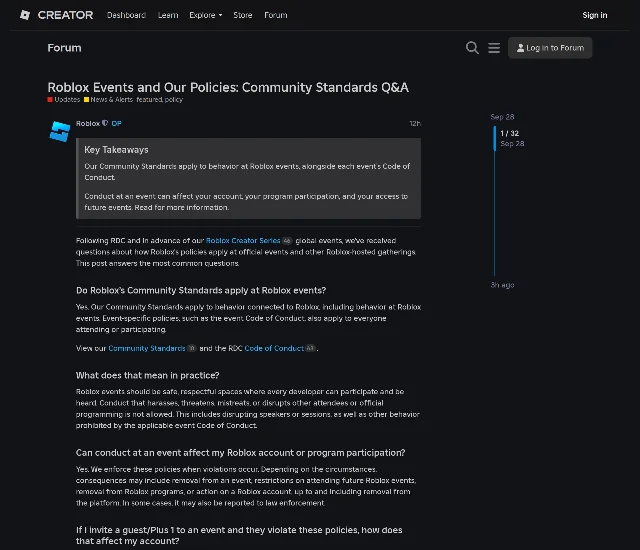The image size is (640, 550).
Task: Open the forum hamburger menu icon
Action: 494,48
